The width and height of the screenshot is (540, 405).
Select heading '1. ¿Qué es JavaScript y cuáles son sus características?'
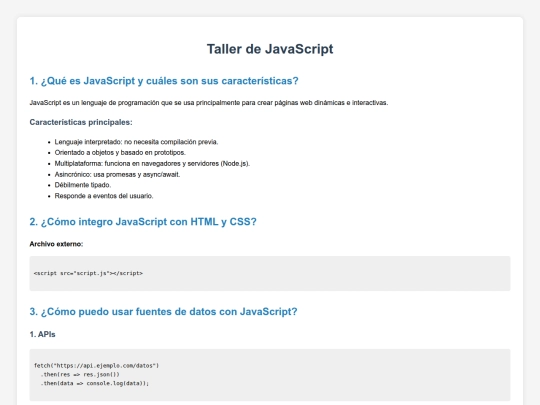[164, 81]
